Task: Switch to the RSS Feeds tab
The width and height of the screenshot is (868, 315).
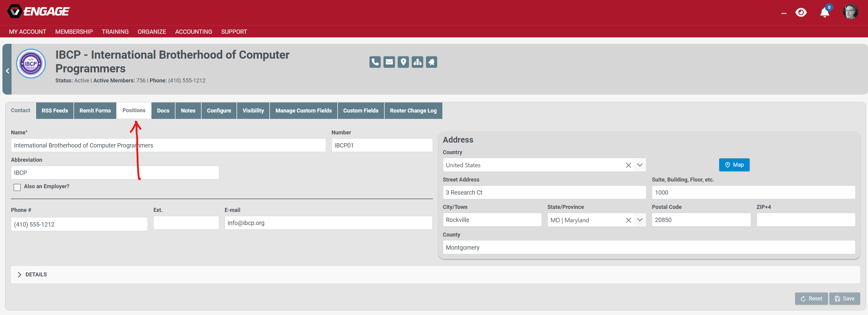Action: coord(55,111)
